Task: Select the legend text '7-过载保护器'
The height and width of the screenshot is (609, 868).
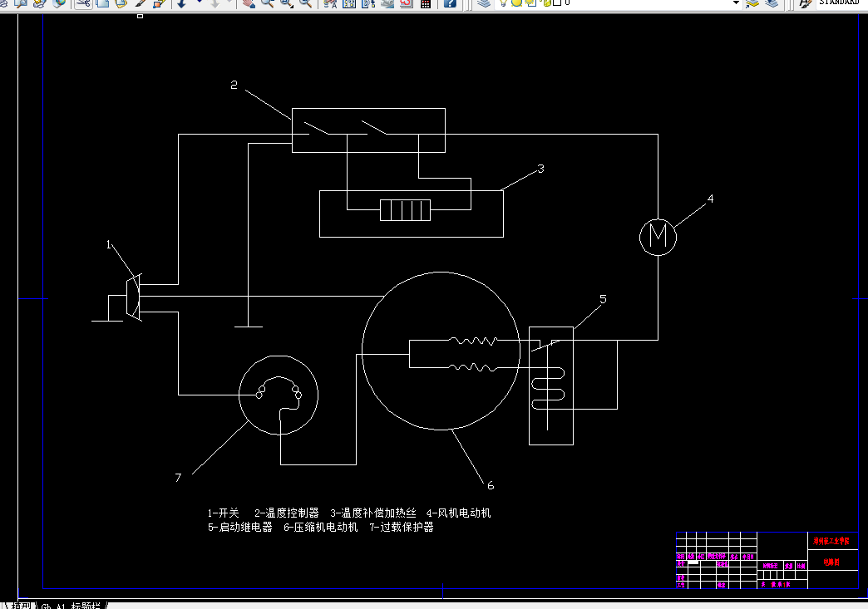Action: pos(402,527)
